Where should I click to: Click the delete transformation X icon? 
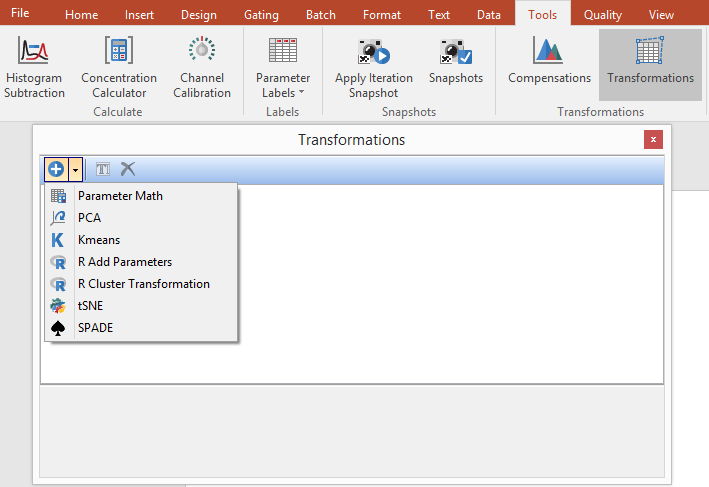click(128, 169)
